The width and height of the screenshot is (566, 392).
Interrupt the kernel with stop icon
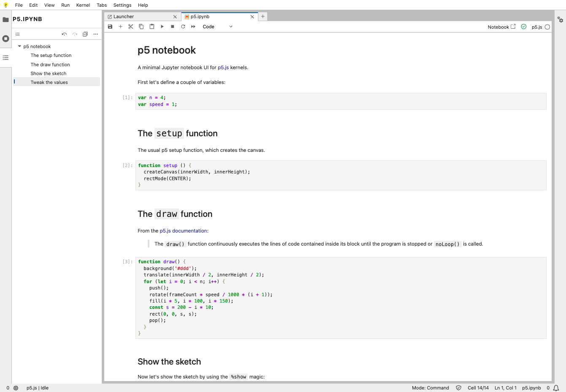click(173, 27)
